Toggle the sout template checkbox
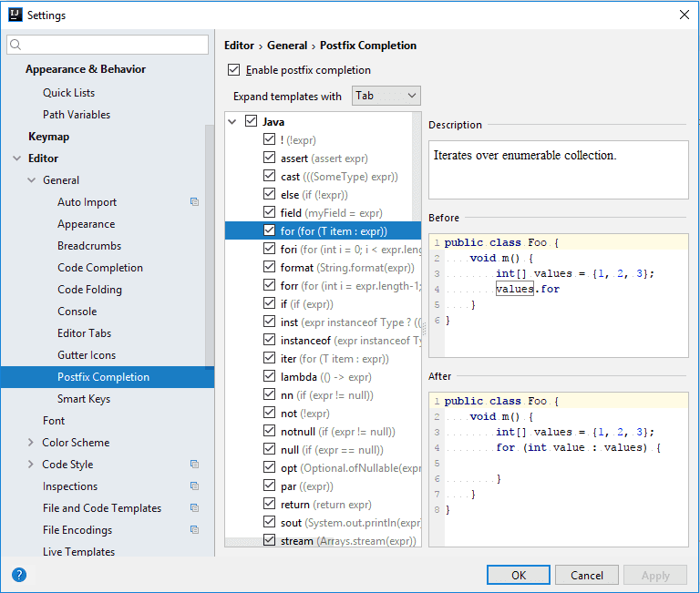700x593 pixels. [269, 522]
